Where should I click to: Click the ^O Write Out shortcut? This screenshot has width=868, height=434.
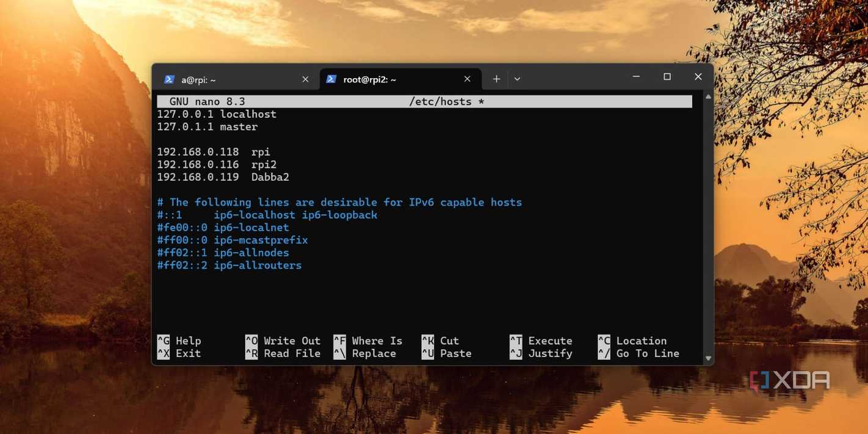pos(283,341)
